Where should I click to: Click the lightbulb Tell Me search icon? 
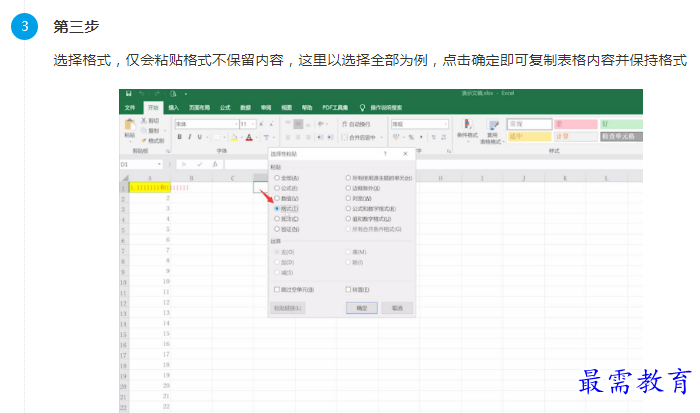pos(362,108)
